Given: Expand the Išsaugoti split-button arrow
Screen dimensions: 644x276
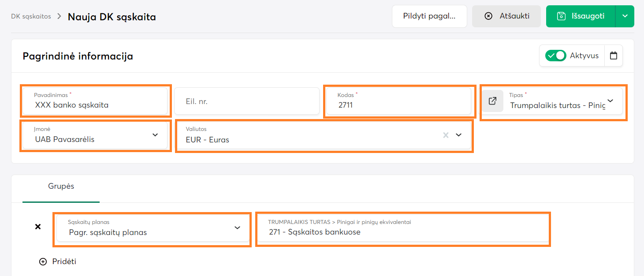Looking at the screenshot, I should (x=625, y=16).
